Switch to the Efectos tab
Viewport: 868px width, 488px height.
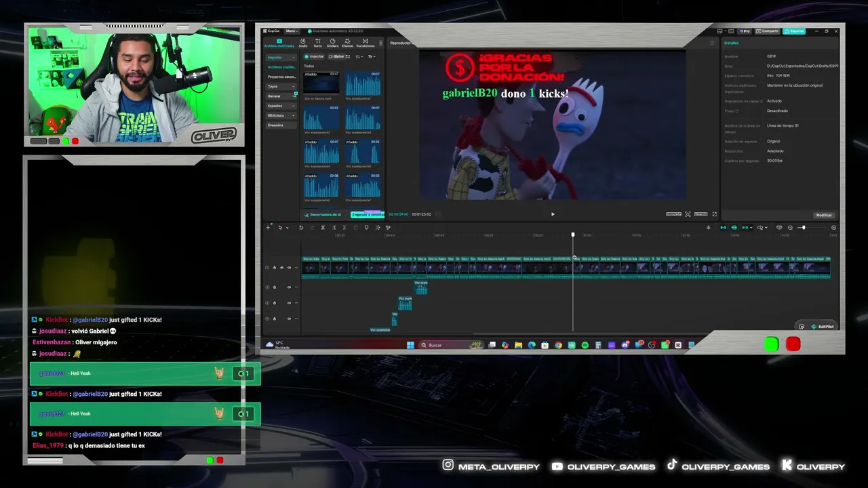(347, 43)
